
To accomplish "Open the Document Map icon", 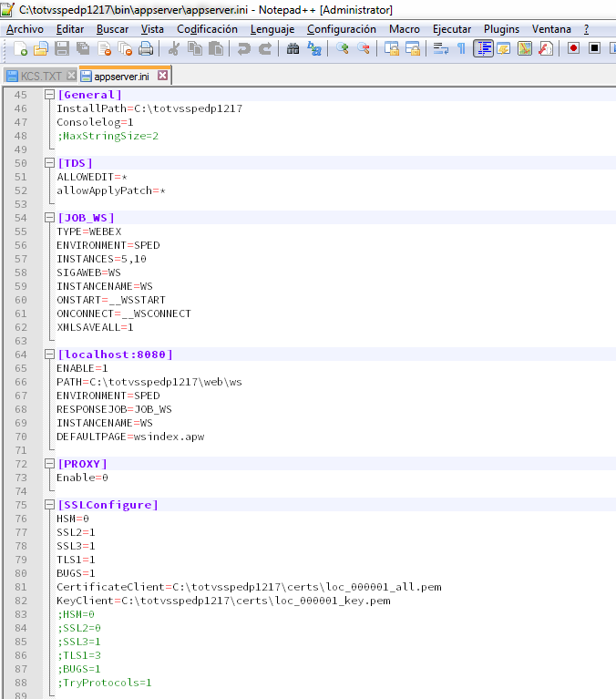I will tap(525, 48).
